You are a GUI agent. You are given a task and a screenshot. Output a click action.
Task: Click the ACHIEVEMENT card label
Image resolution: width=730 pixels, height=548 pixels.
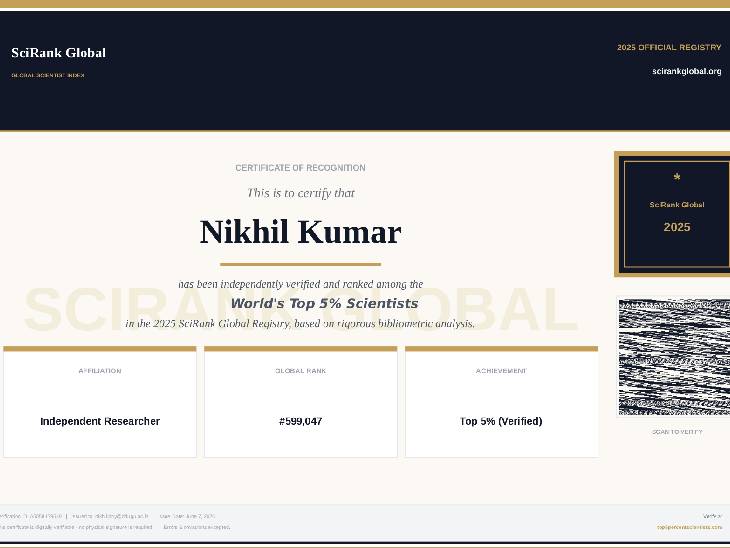click(501, 371)
